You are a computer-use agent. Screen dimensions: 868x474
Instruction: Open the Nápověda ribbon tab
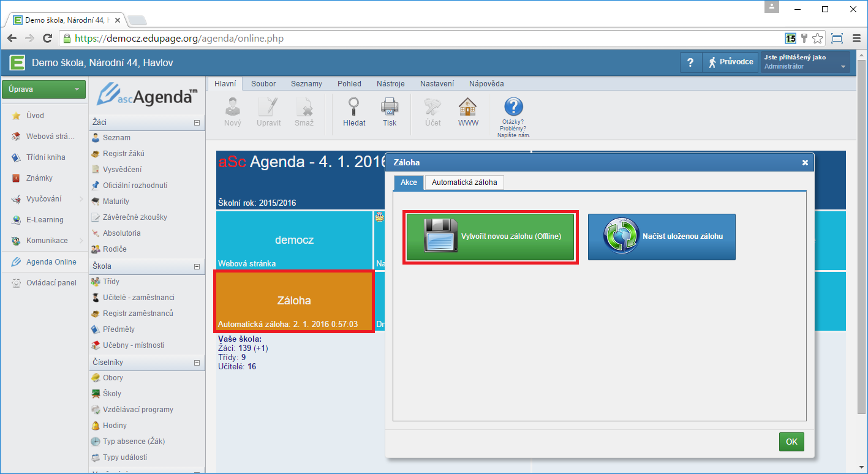click(x=486, y=84)
